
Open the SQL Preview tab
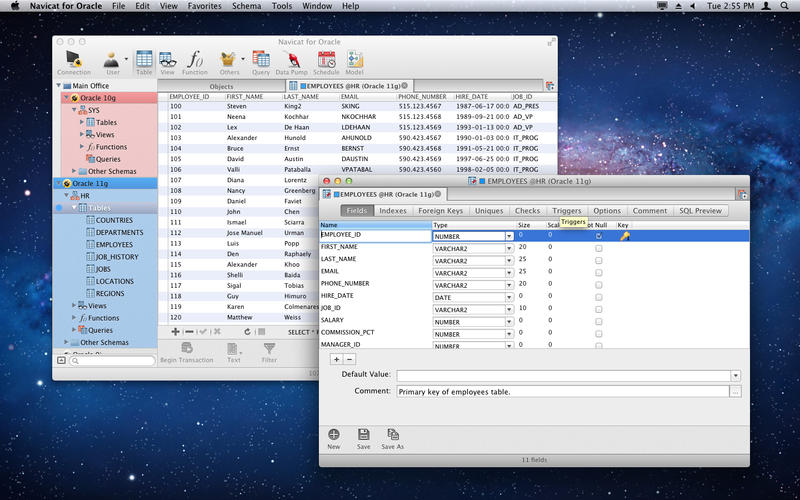(x=700, y=211)
